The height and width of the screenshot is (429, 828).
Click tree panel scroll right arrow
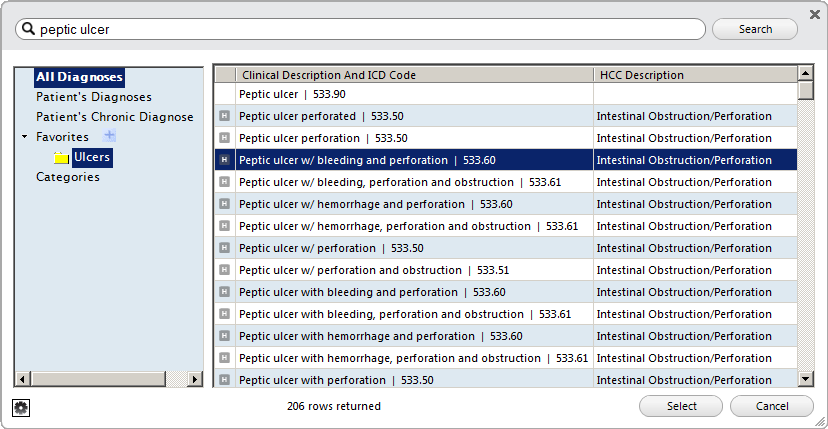point(194,379)
